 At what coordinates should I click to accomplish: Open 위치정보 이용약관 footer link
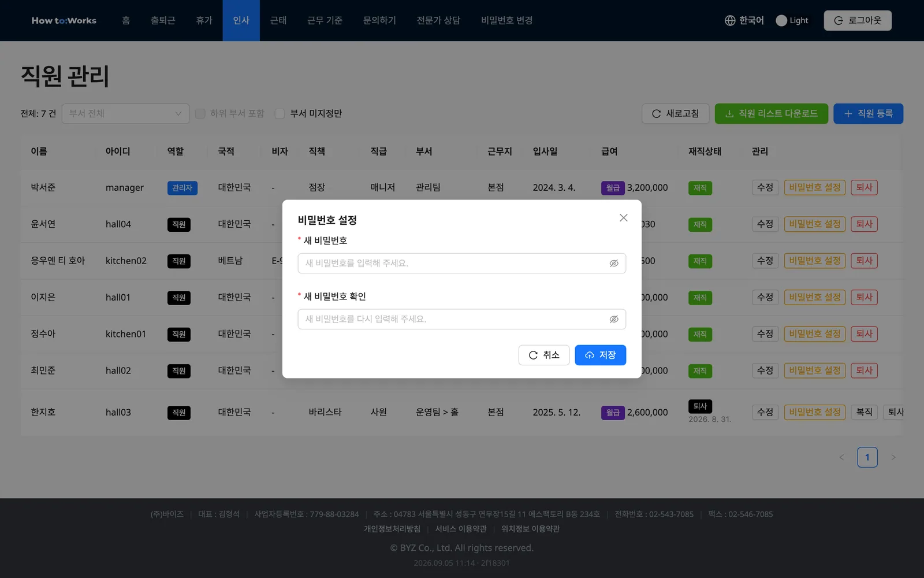[530, 529]
